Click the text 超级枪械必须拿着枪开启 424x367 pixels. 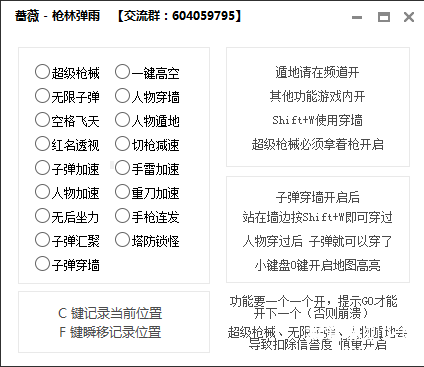click(317, 144)
